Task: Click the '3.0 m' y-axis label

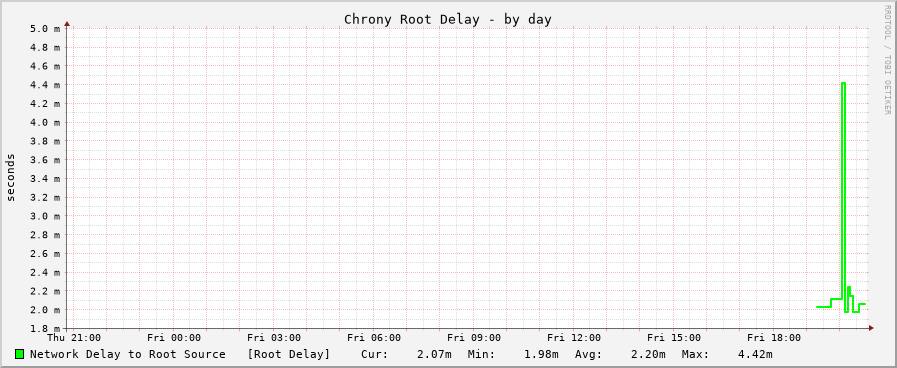Action: click(45, 216)
